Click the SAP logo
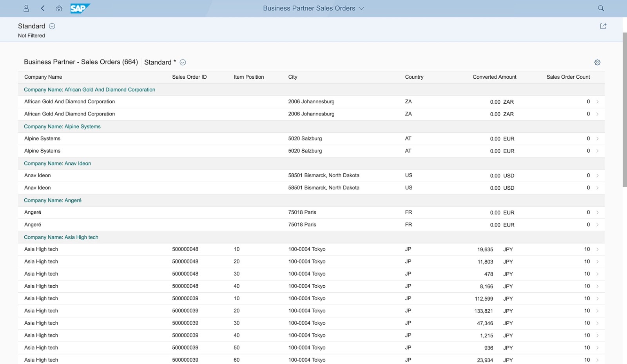This screenshot has height=364, width=627. tap(80, 8)
